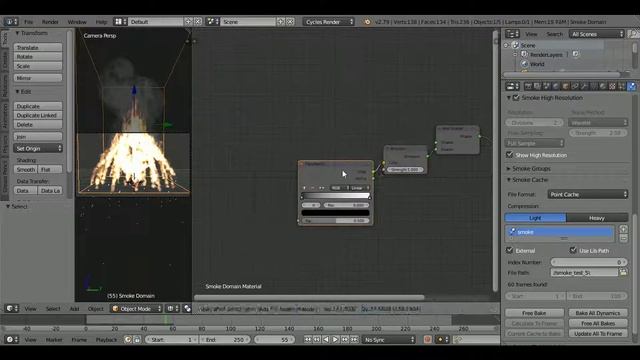Click the Outliner editor type icon
Image resolution: width=640 pixels, height=360 pixels.
[512, 34]
